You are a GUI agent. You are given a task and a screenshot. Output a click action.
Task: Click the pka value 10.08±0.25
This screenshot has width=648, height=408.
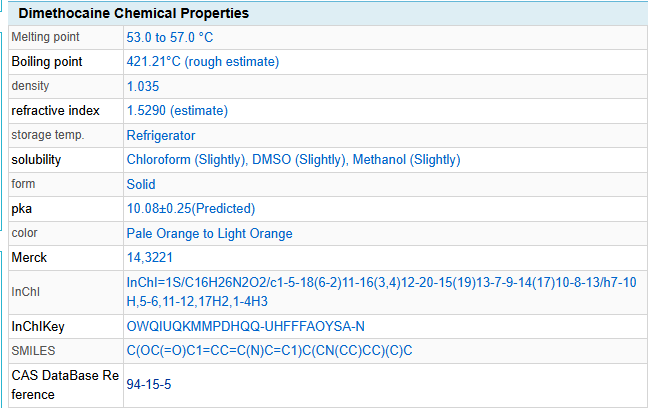click(191, 208)
